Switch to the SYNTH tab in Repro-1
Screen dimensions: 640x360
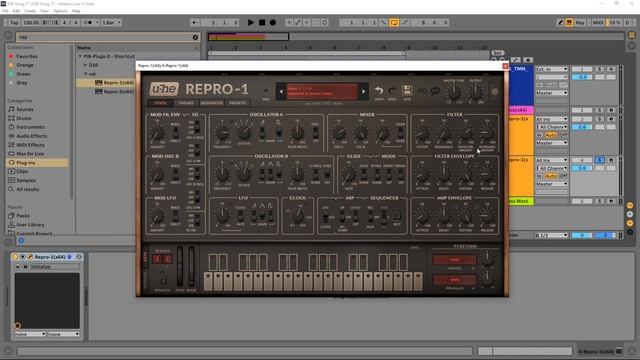(160, 103)
